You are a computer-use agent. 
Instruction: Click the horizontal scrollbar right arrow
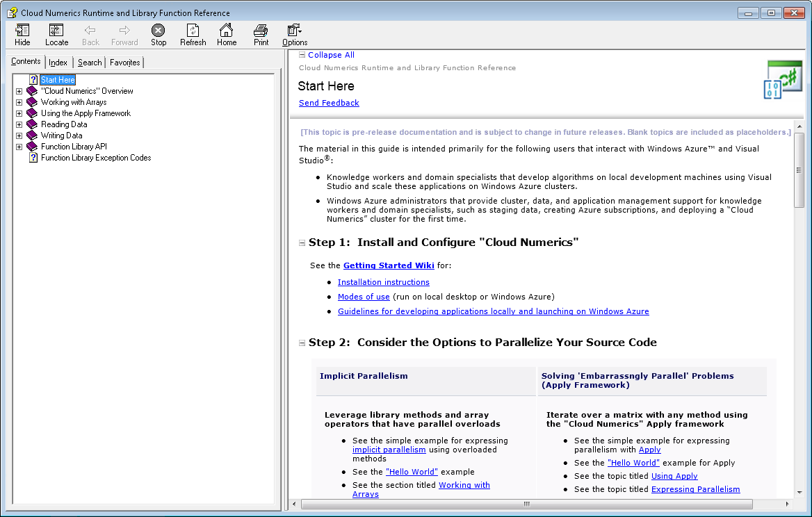[788, 504]
